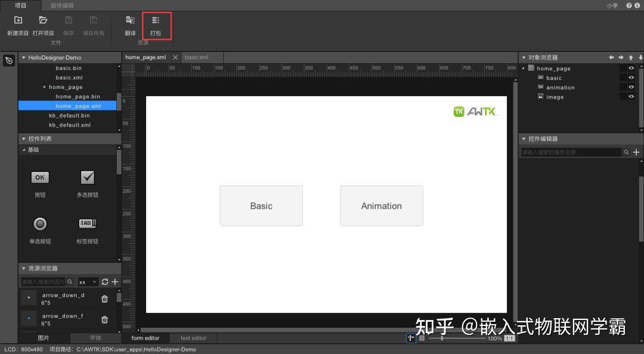Toggle visibility of animation object
This screenshot has width=644, height=354.
pyautogui.click(x=631, y=87)
